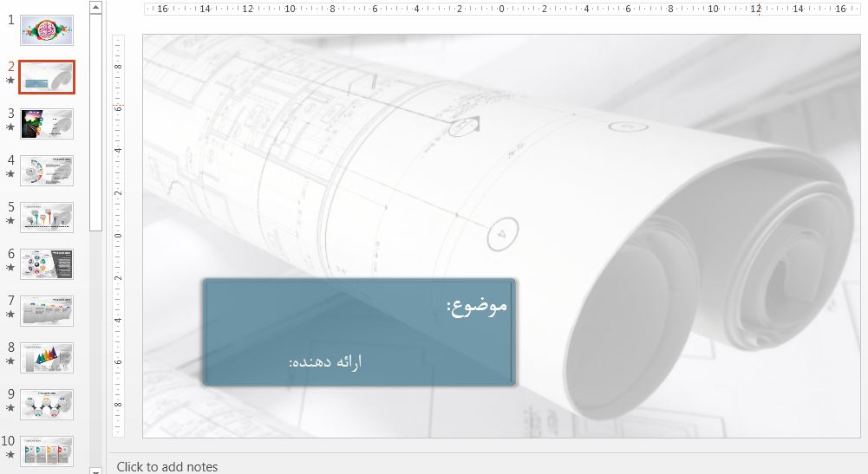Select slide 1 thumbnail with floral emblem
The height and width of the screenshot is (474, 868).
(x=47, y=30)
